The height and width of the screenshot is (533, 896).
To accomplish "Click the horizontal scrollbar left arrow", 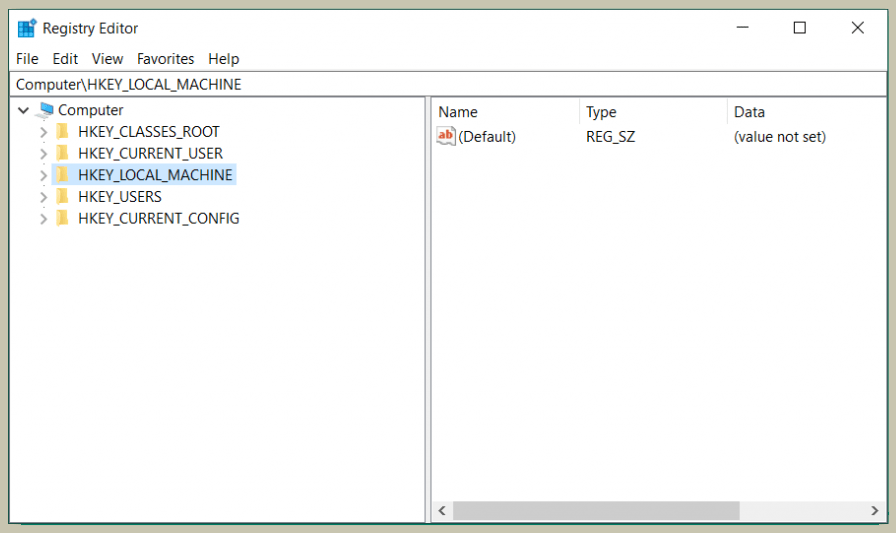I will [442, 510].
